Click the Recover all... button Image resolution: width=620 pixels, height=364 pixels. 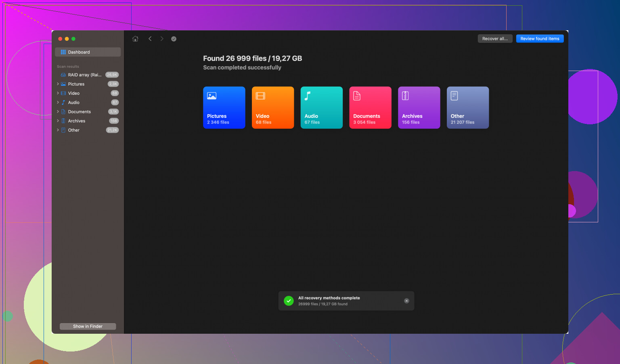pyautogui.click(x=495, y=39)
